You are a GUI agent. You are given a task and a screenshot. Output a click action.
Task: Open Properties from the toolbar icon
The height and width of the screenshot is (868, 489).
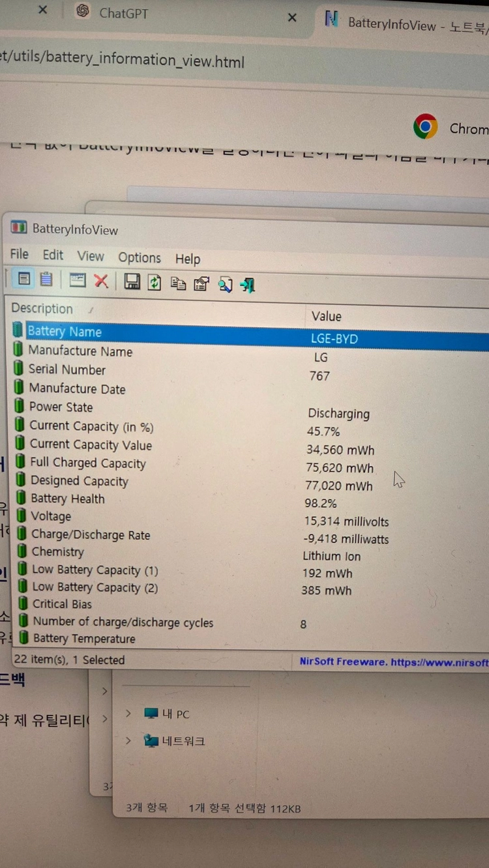(201, 283)
